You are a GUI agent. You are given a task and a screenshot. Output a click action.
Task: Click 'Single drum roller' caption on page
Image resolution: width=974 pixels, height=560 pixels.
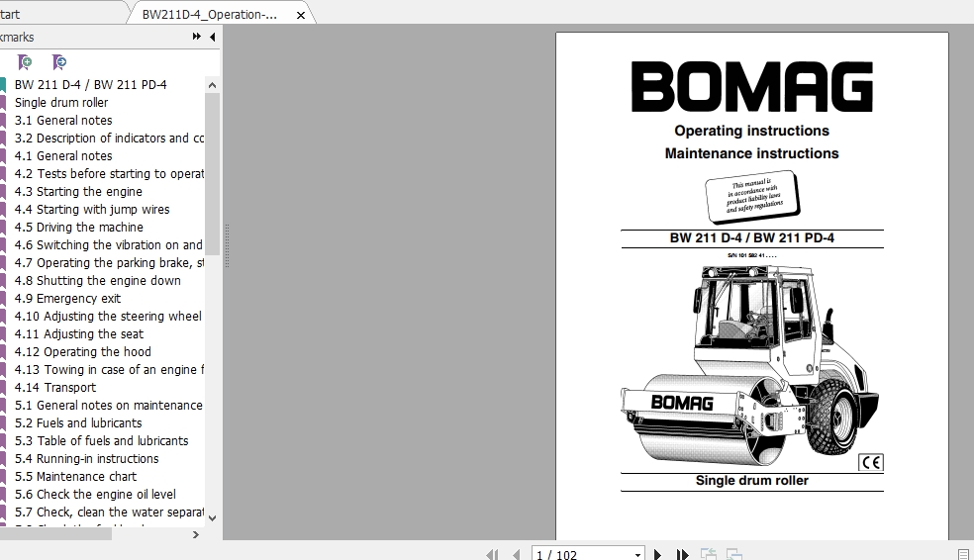coord(751,481)
